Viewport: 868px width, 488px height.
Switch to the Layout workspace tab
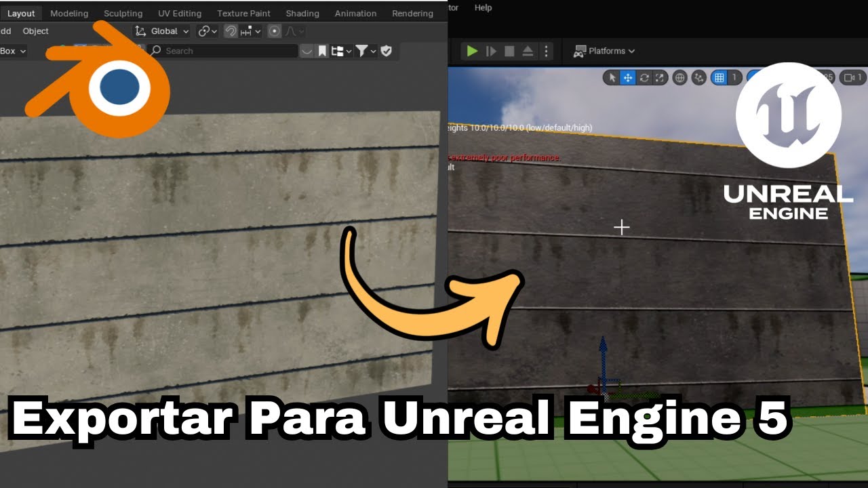[21, 14]
